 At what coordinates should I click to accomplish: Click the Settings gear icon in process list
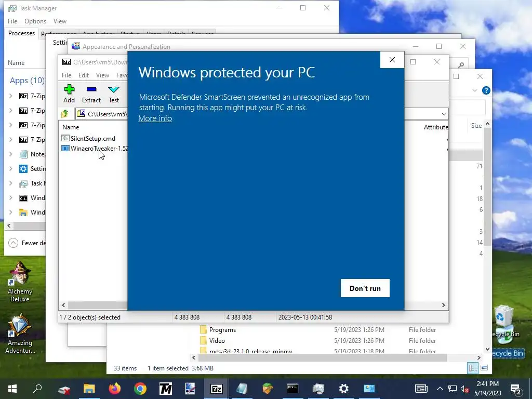click(x=23, y=169)
